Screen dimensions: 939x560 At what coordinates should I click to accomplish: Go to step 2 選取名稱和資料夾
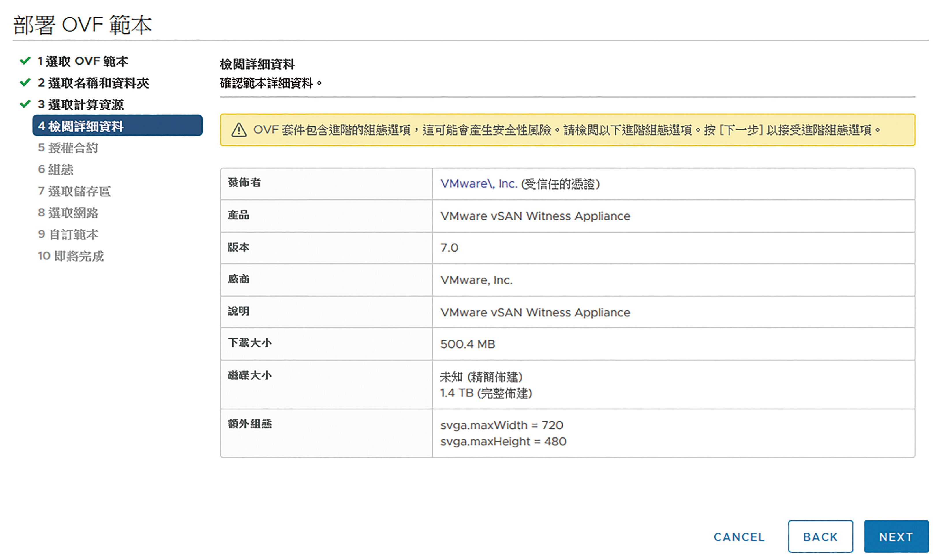click(x=93, y=83)
